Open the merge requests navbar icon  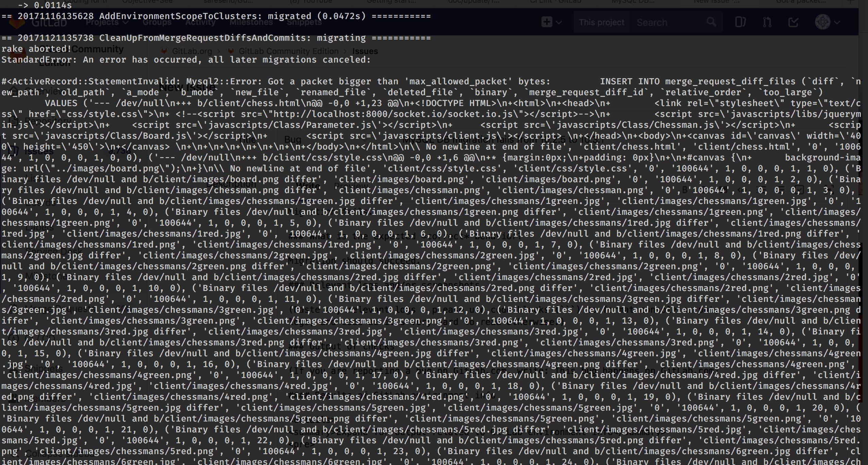point(767,22)
